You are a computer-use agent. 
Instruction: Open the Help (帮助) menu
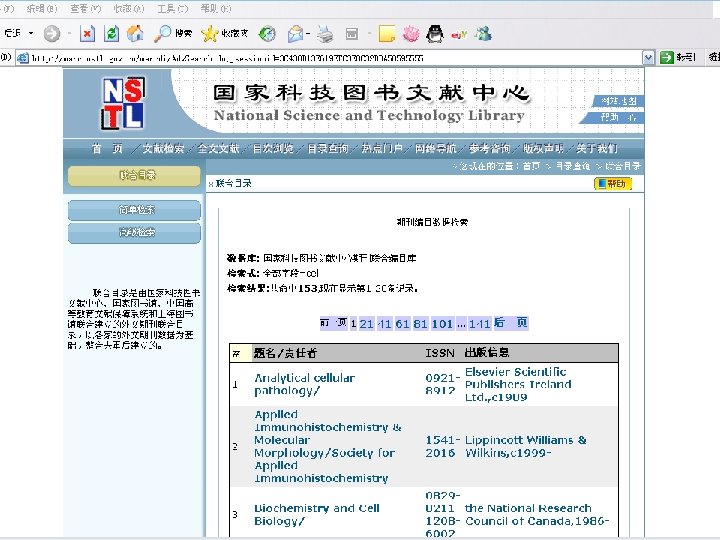coord(216,8)
